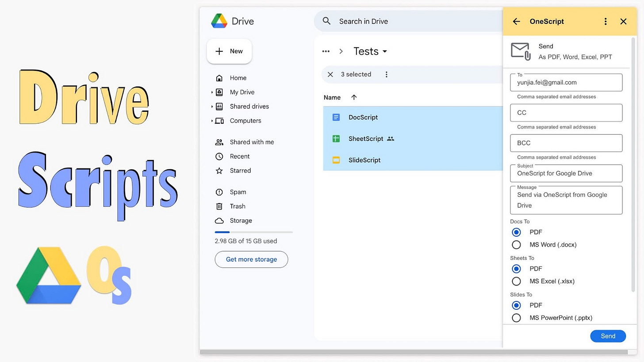Go to Recent files
644x362 pixels.
(240, 156)
